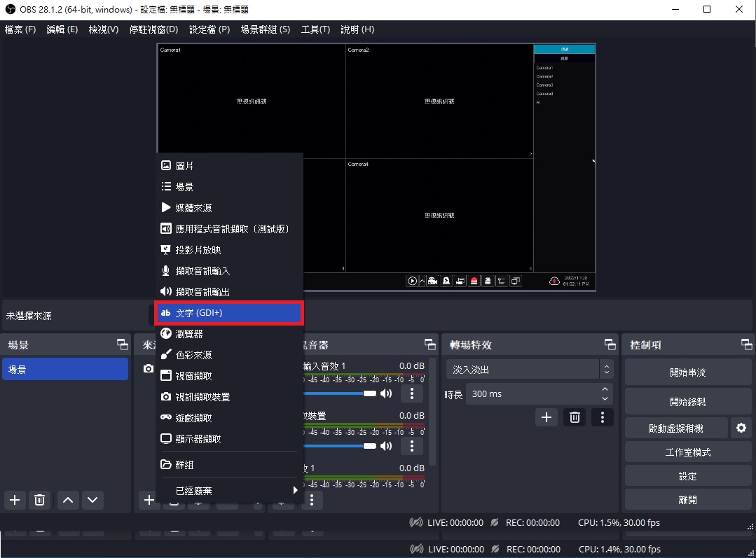Select the camera source icon in the sources list
The height and width of the screenshot is (558, 756).
tap(149, 369)
